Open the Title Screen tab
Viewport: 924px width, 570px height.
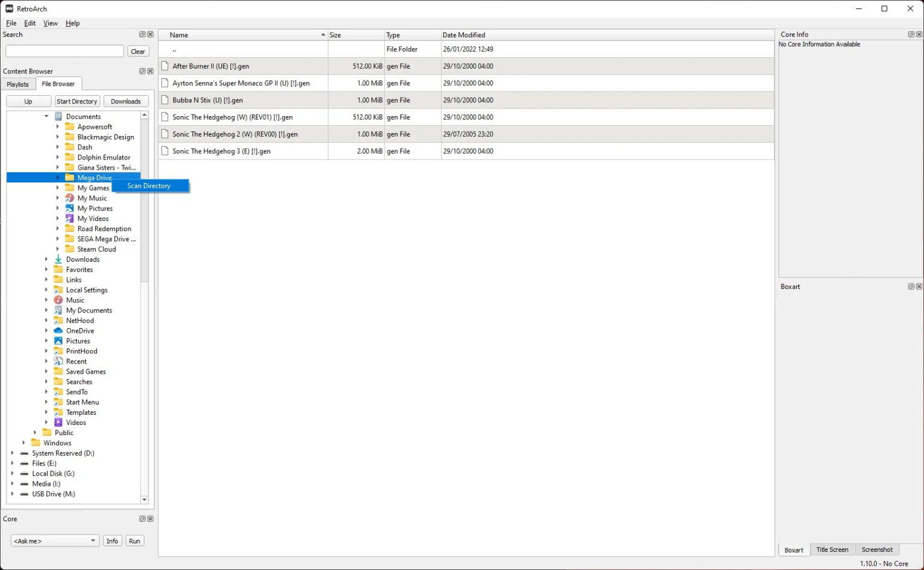(x=832, y=550)
